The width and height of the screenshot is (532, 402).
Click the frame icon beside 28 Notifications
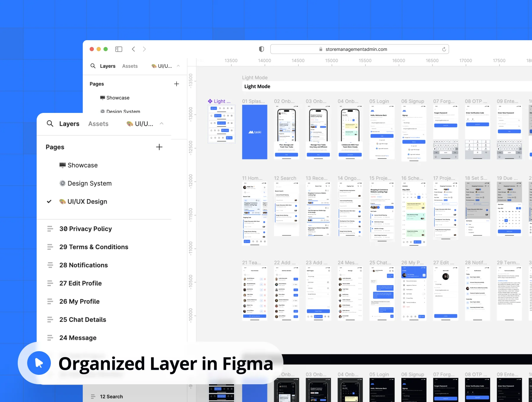[x=50, y=265]
